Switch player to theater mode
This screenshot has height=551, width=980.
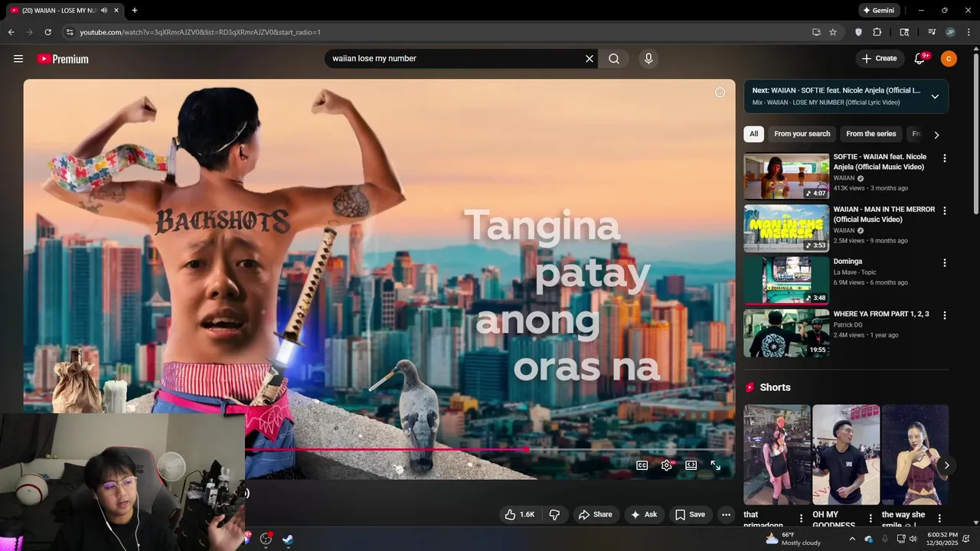[x=691, y=465]
